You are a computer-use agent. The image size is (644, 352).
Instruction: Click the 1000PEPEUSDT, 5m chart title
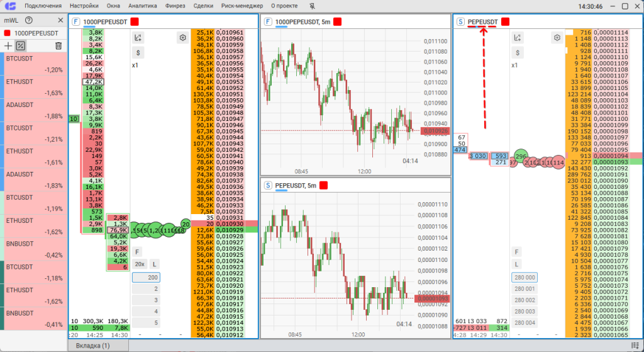(303, 22)
